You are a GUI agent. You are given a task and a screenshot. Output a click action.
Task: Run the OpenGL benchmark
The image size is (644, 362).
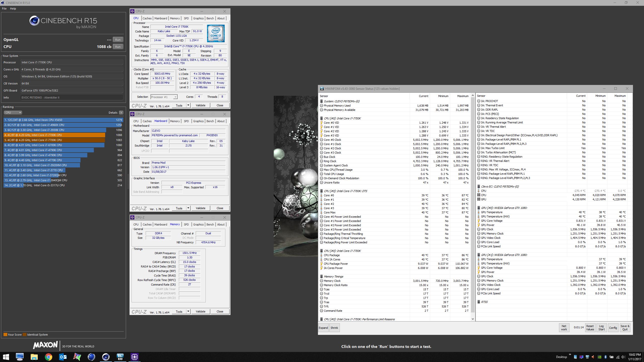(x=118, y=40)
